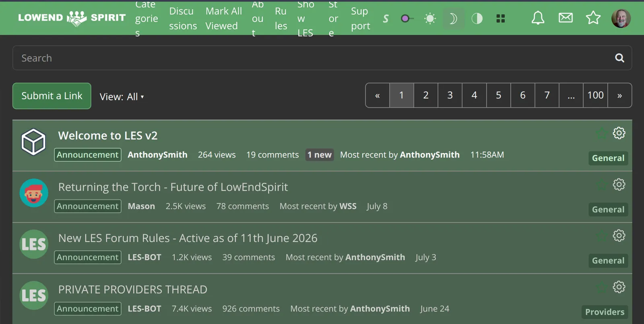Image resolution: width=644 pixels, height=324 pixels.
Task: Open the About menu item
Action: coord(258,19)
